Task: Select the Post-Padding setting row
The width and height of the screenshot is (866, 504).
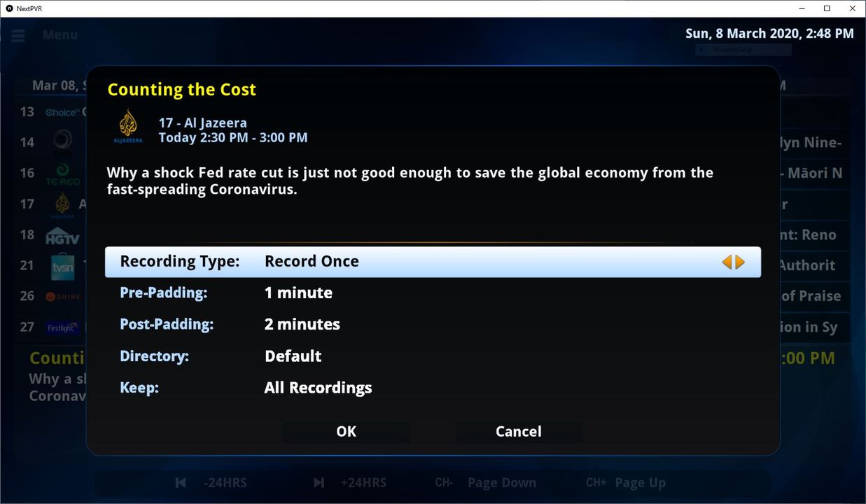Action: click(x=432, y=325)
